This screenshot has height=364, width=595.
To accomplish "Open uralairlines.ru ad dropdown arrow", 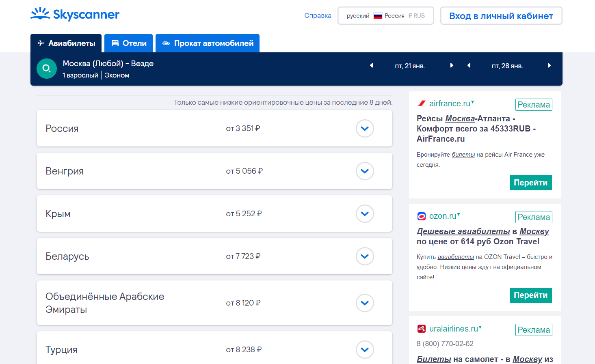I will coord(480,327).
